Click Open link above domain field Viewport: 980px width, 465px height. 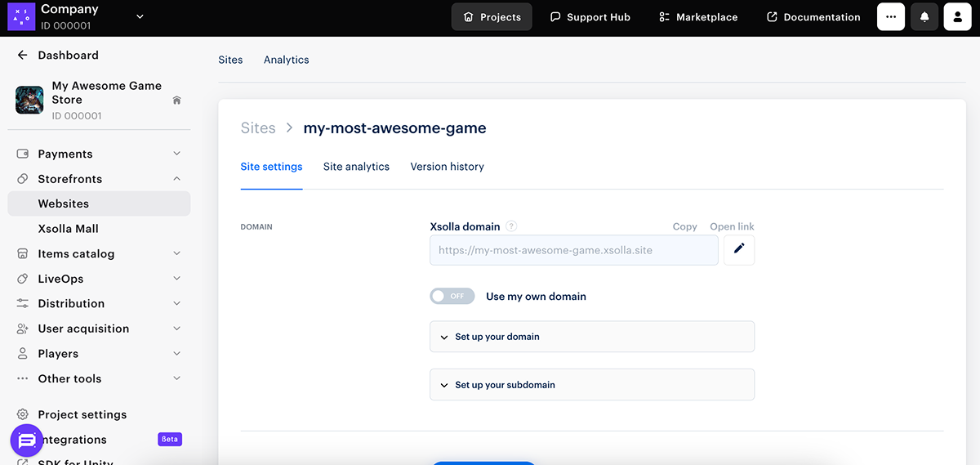pyautogui.click(x=732, y=226)
